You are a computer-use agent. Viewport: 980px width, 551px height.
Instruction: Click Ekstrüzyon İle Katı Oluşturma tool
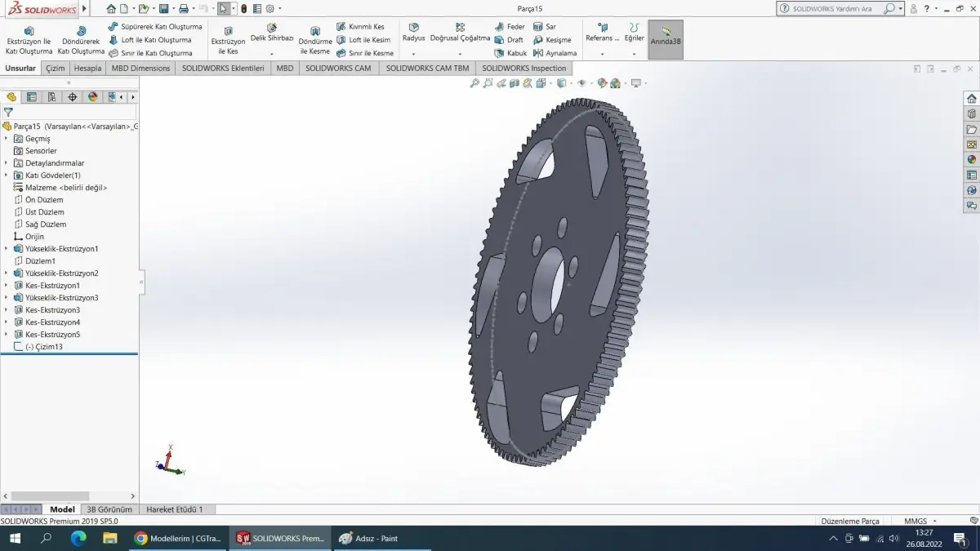(29, 40)
